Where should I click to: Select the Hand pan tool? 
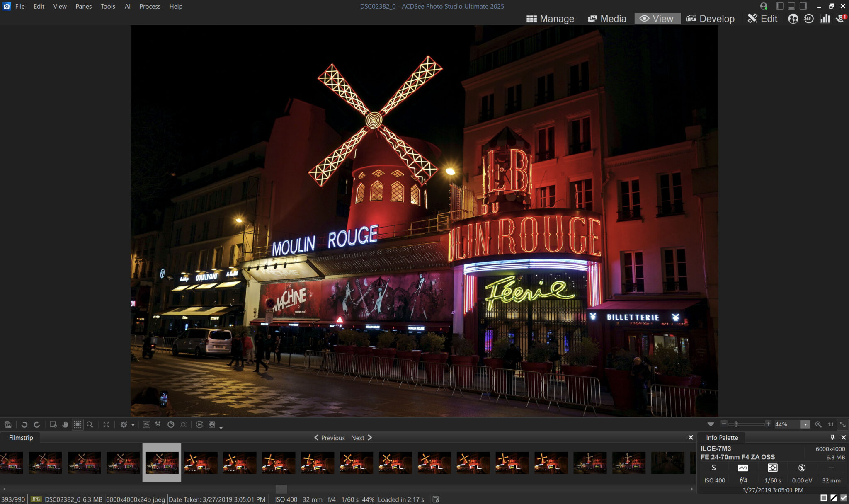tap(65, 424)
